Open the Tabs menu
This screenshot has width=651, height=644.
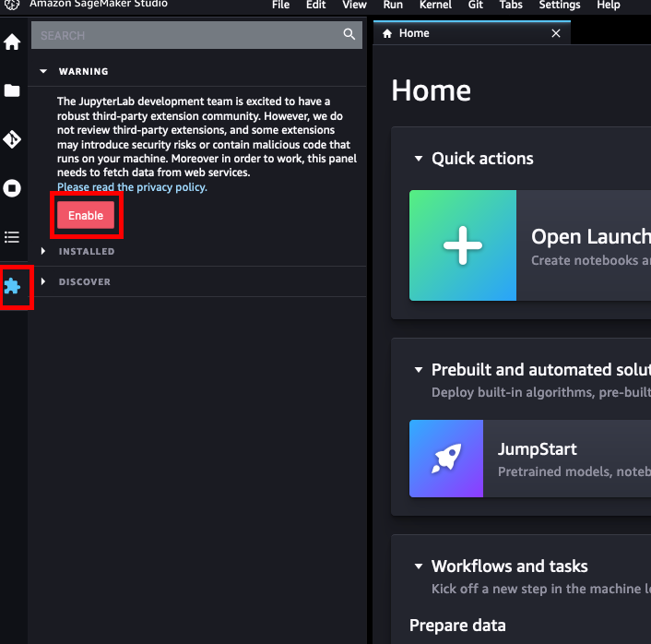coord(511,5)
